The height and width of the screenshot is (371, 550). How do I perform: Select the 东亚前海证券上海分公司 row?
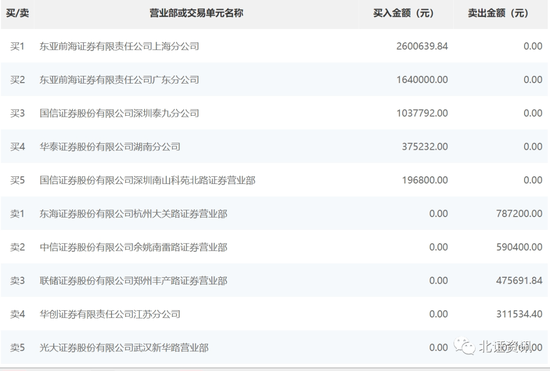[274, 46]
